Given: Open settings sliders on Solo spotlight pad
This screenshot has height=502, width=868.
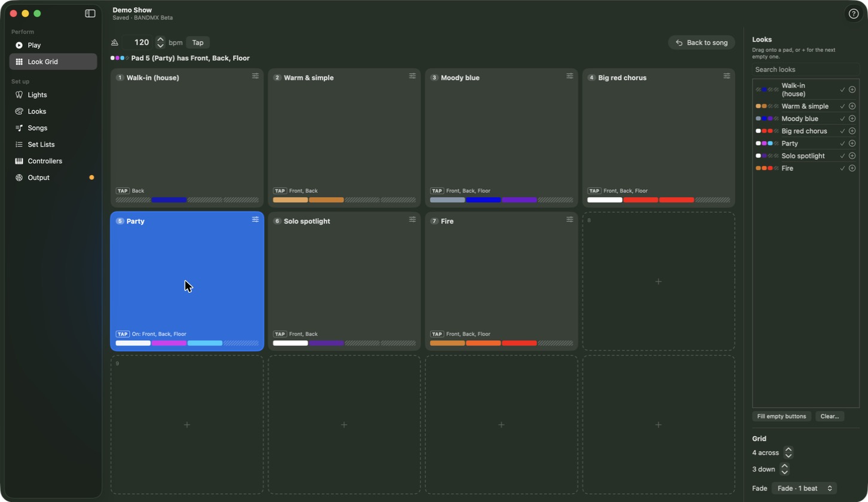Looking at the screenshot, I should pos(412,219).
